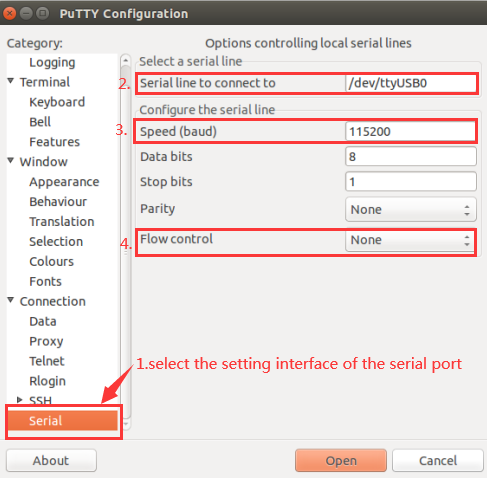Open Keyboard settings category
487x478 pixels.
point(57,102)
